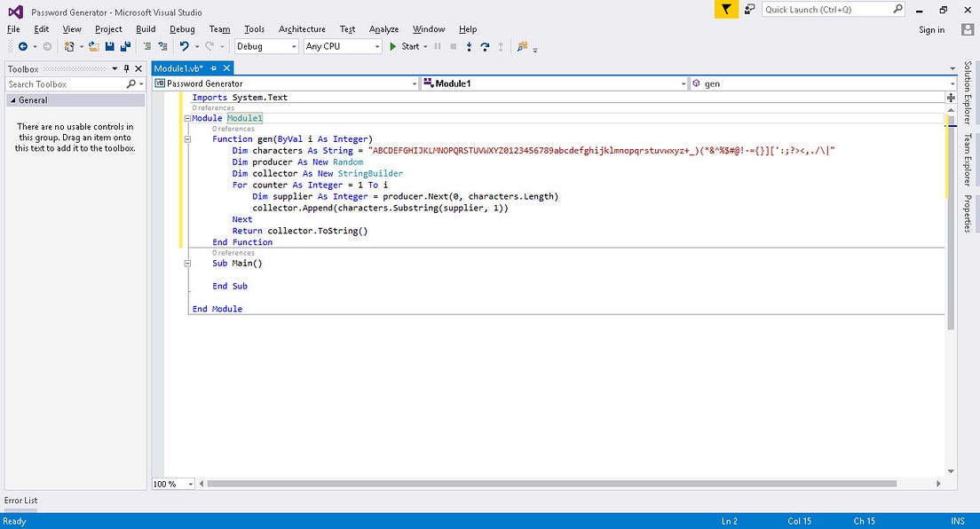Screen dimensions: 980x529
Task: Pin the Module1.vb tab
Action: [214, 67]
